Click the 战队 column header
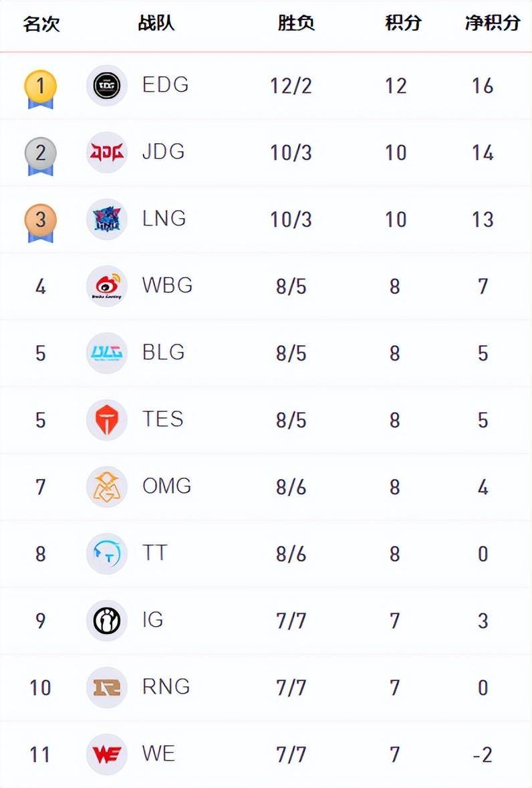532x788 pixels. click(156, 23)
